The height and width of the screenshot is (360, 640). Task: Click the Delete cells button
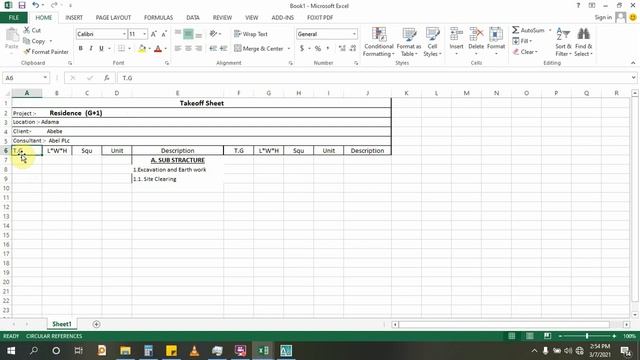(x=476, y=42)
